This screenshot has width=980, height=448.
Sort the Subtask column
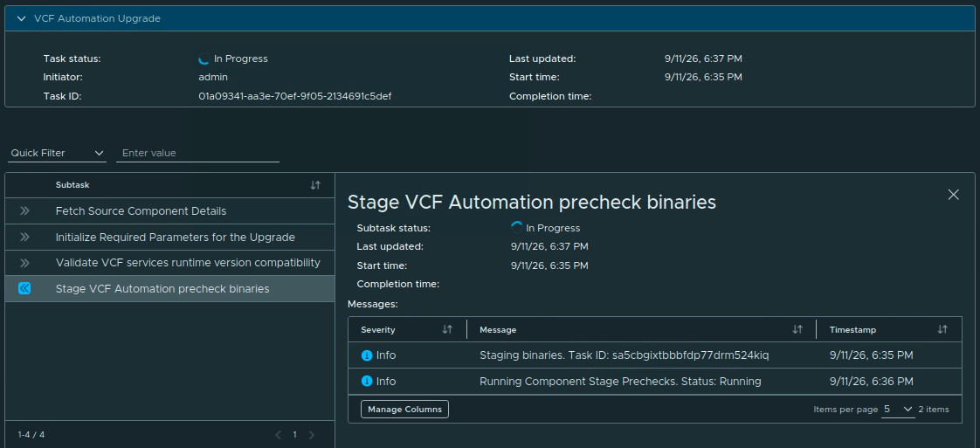point(315,185)
